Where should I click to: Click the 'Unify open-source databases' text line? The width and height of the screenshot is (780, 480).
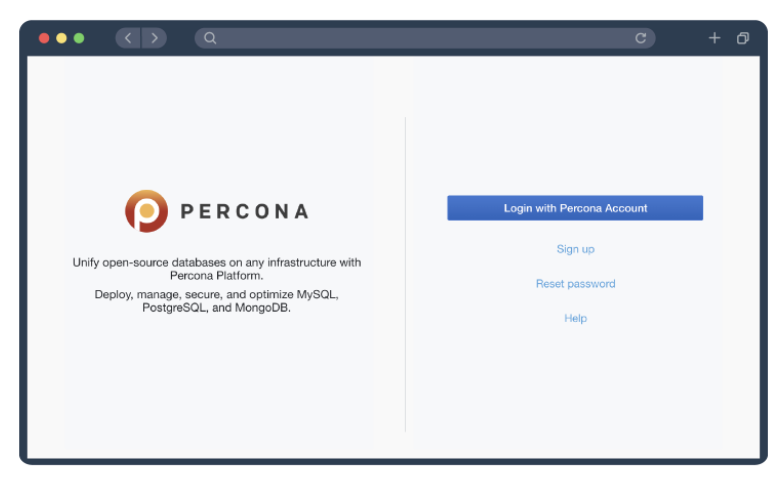click(217, 262)
